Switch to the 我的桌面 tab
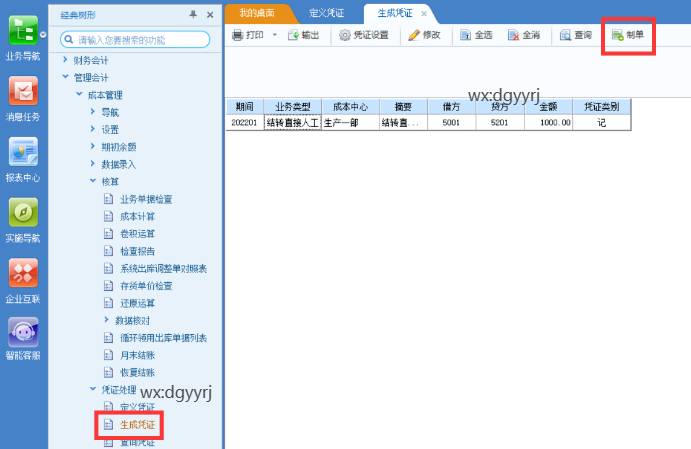The image size is (691, 449). 258,13
